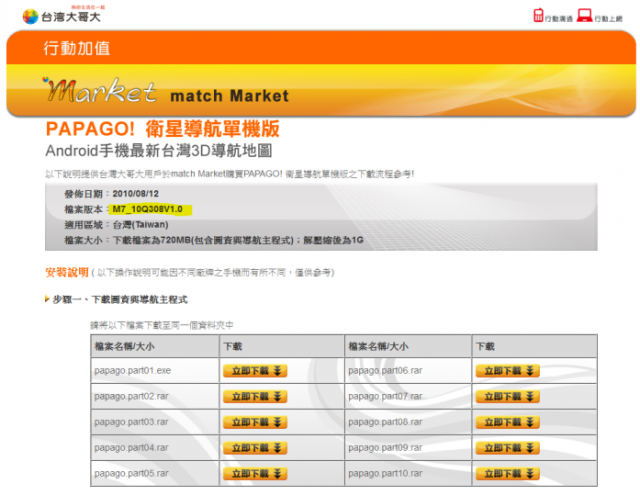Image resolution: width=640 pixels, height=495 pixels.
Task: Download papago.part01.exe with 立即下載 button
Action: (x=255, y=371)
